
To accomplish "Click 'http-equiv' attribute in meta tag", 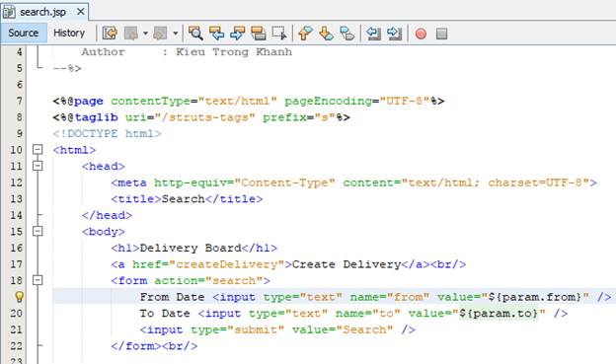I will coord(191,182).
